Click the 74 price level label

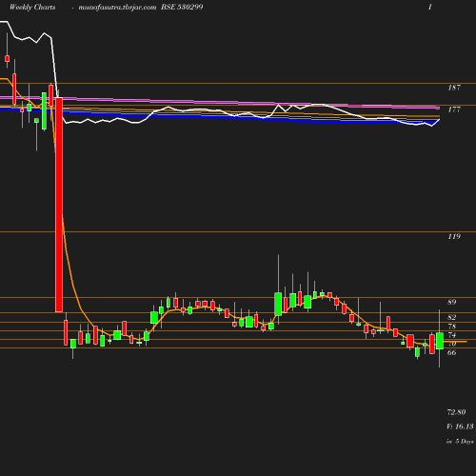coord(452,335)
